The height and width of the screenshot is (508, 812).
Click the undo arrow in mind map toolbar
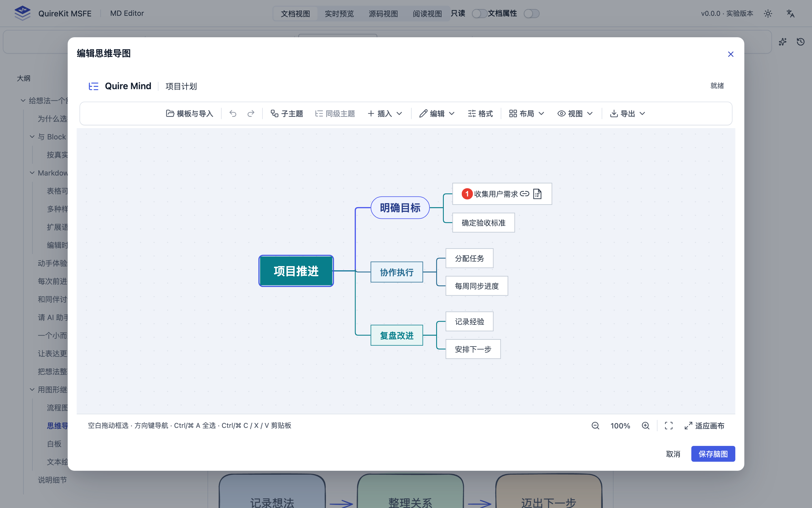point(233,113)
